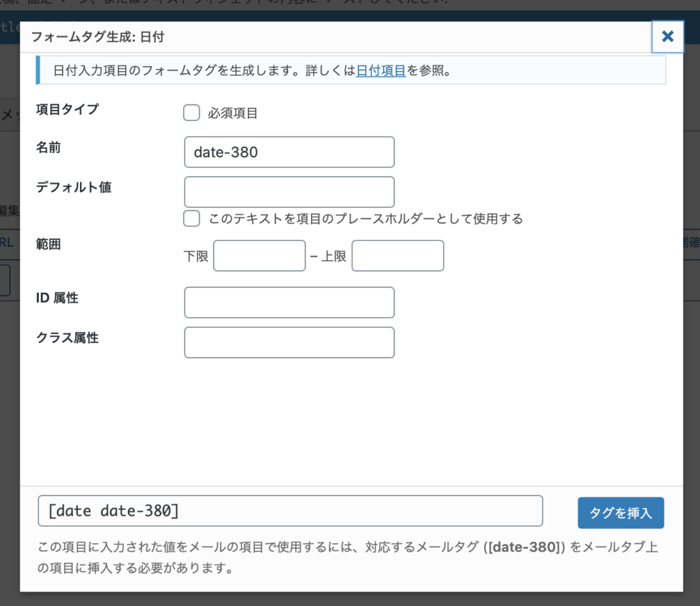Screen dimensions: 700x606
Task: Close the date form-tag generator dialog
Action: tap(667, 37)
